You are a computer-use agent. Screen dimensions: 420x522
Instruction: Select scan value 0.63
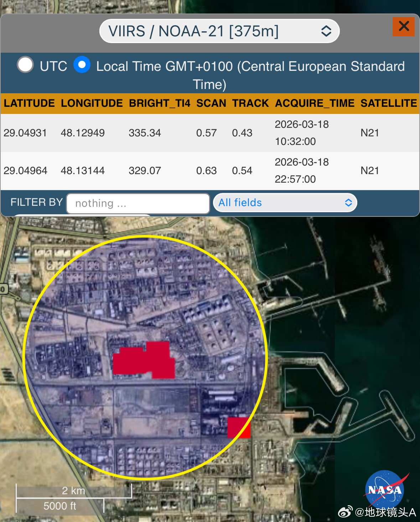206,171
